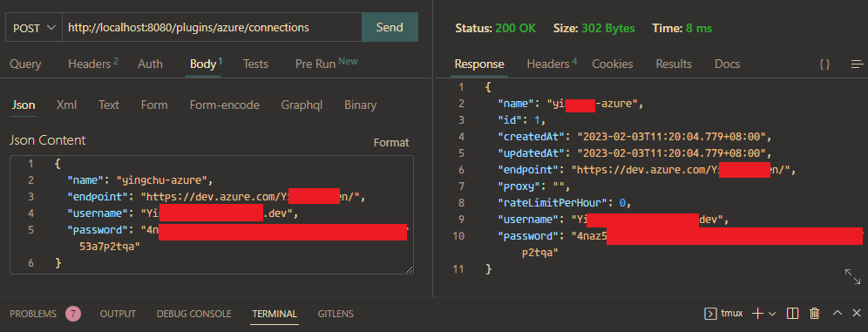Open the request Headers tab
868x332 pixels.
(x=93, y=64)
